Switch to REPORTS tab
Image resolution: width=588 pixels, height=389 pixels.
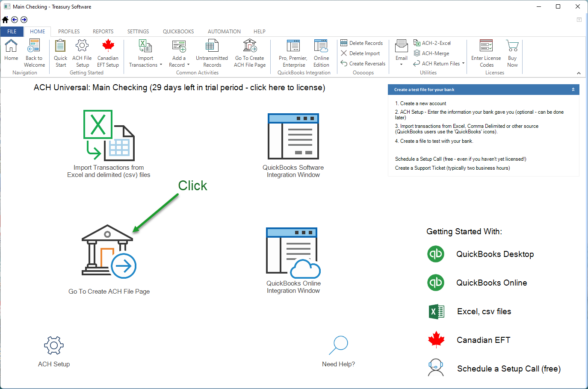click(103, 32)
